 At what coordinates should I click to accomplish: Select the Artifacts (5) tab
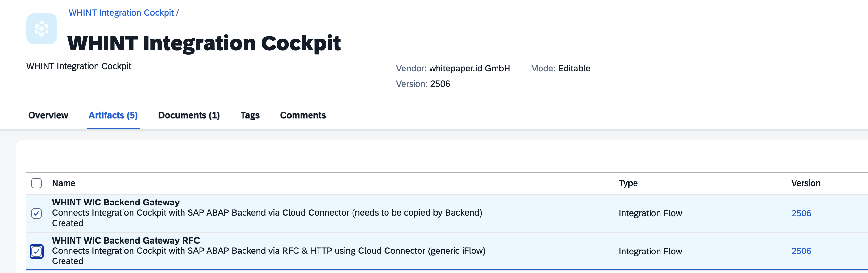coord(113,115)
